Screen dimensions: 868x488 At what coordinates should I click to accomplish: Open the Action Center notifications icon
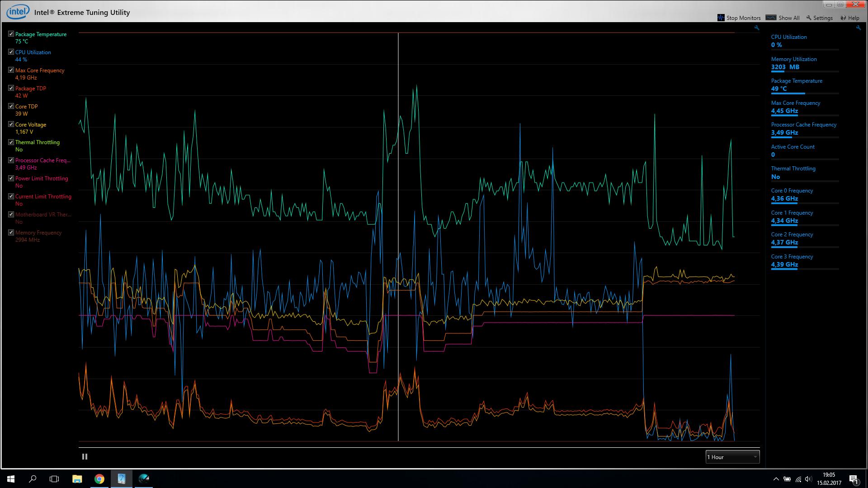(x=854, y=479)
